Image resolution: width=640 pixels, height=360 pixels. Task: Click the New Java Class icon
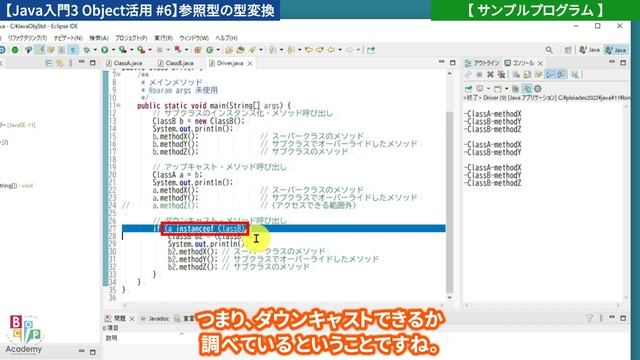coord(209,50)
